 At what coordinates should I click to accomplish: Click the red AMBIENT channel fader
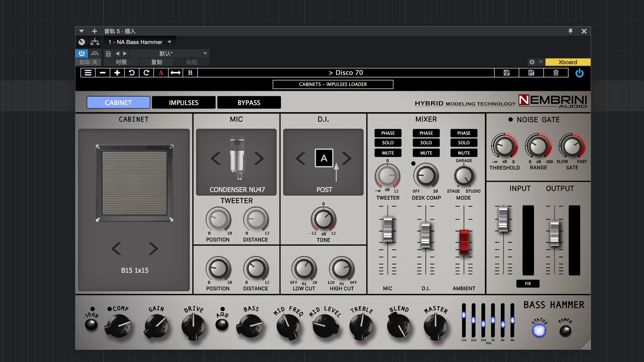click(464, 242)
